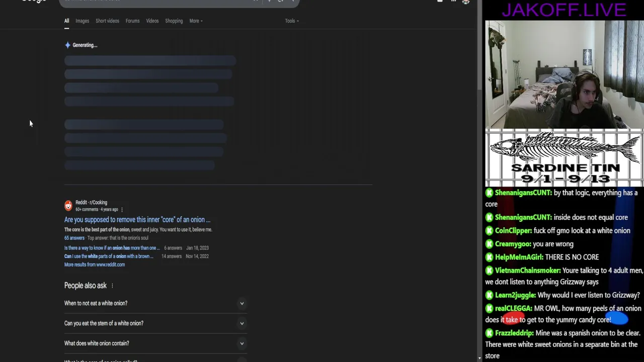Click the realCLEGGA chat username
This screenshot has height=362, width=644.
pos(513,309)
